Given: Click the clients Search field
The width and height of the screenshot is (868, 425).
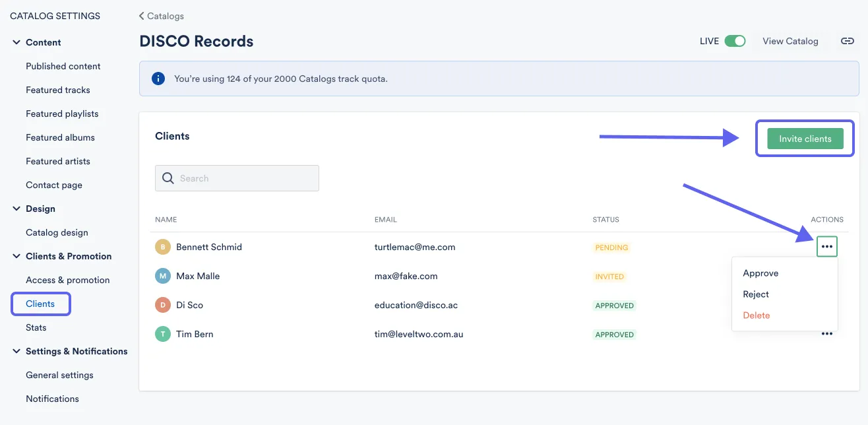Looking at the screenshot, I should 244,178.
